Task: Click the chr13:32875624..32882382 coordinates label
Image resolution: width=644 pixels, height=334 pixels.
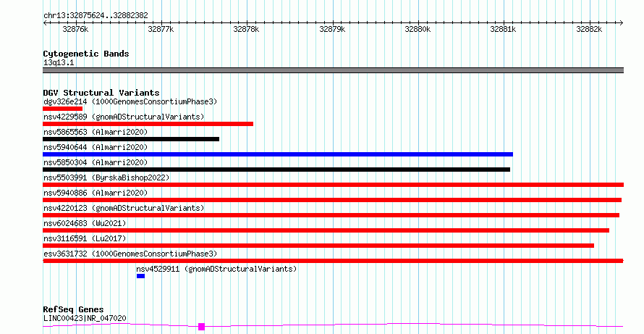Action: [96, 16]
